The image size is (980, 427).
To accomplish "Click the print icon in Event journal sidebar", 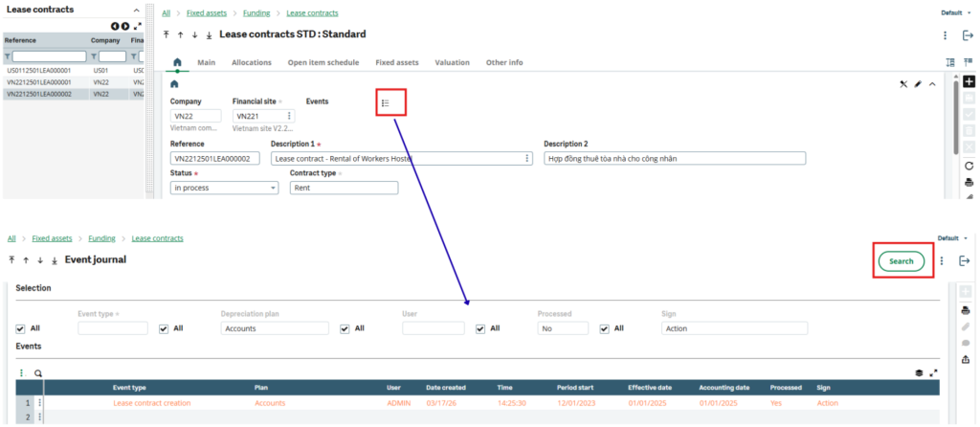I will pos(966,309).
